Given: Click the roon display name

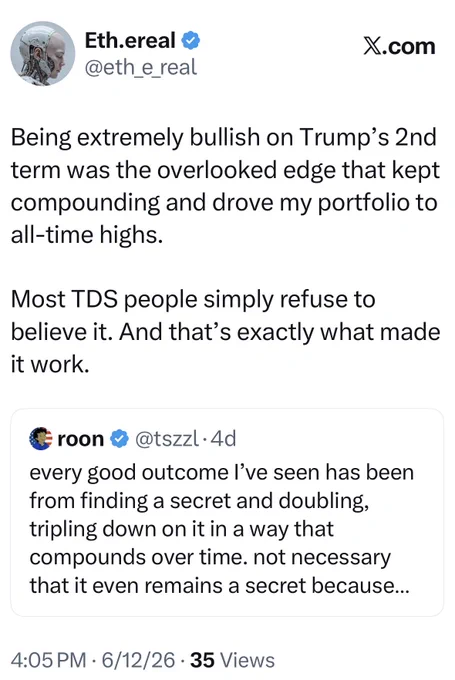Looking at the screenshot, I should (x=81, y=439).
